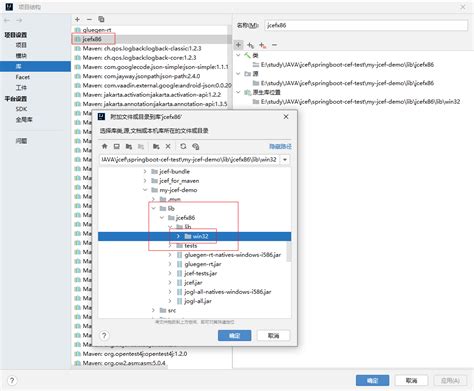The width and height of the screenshot is (474, 391).
Task: Open 项目 settings in sidebar
Action: coord(21,45)
